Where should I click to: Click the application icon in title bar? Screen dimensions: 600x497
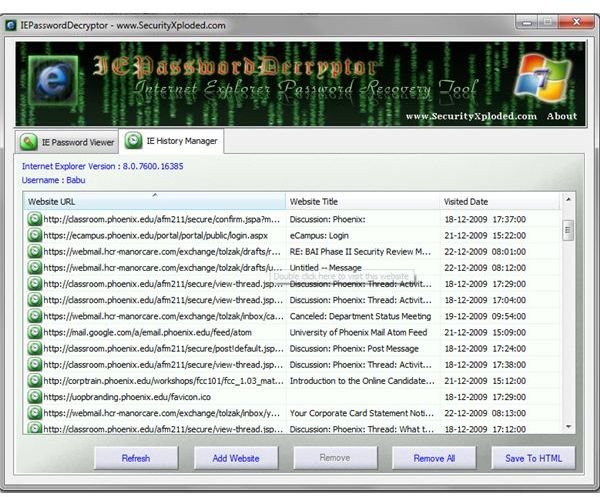pos(10,25)
